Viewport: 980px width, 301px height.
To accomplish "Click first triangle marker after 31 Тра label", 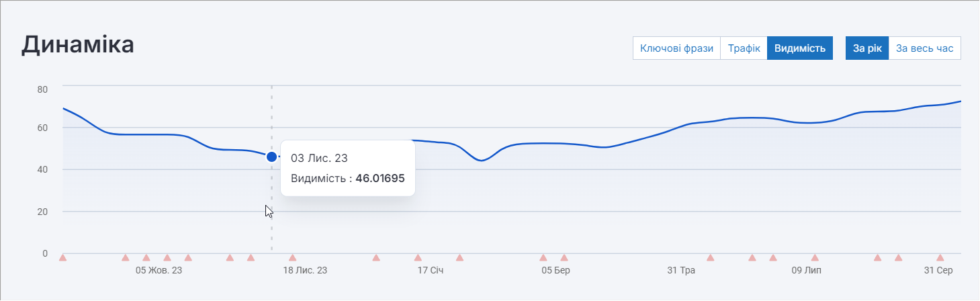I will pyautogui.click(x=710, y=257).
